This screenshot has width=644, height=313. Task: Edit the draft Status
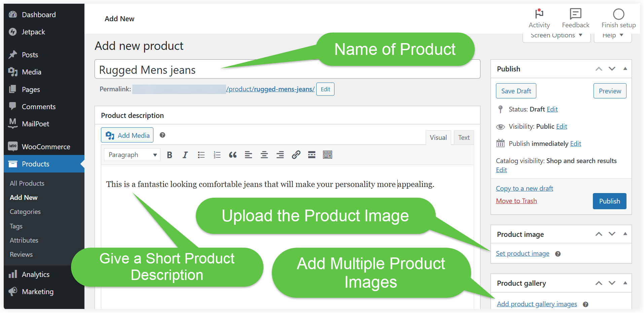552,109
